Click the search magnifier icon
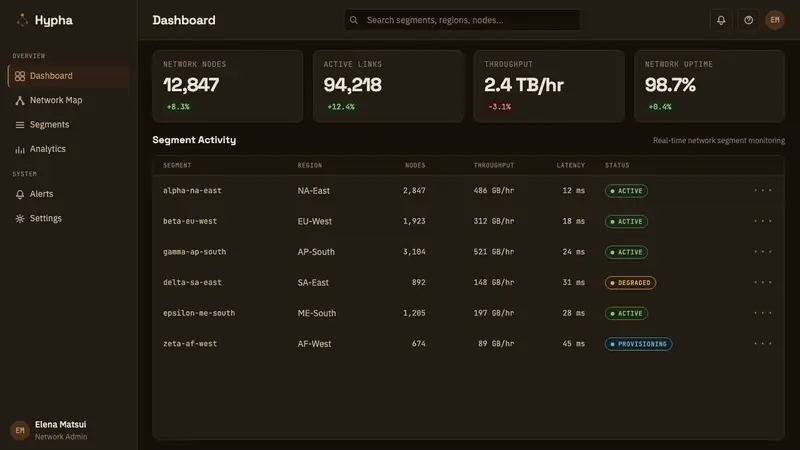The width and height of the screenshot is (800, 450). [x=354, y=20]
